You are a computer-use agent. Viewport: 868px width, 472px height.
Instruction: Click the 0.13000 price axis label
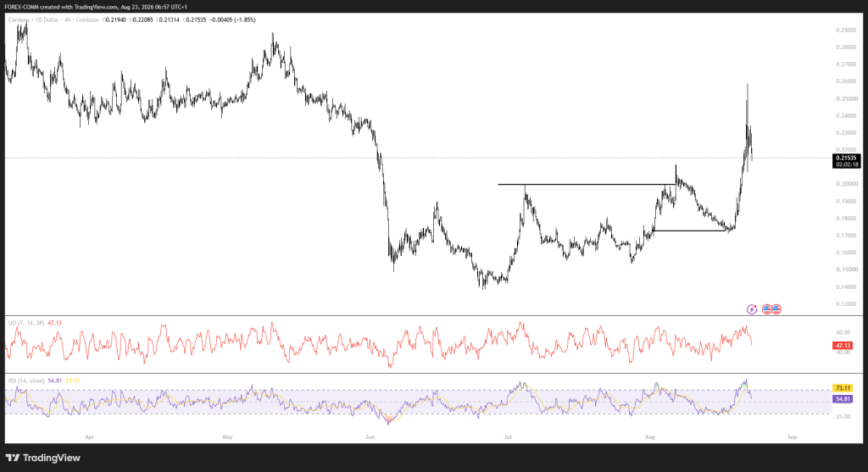(847, 303)
